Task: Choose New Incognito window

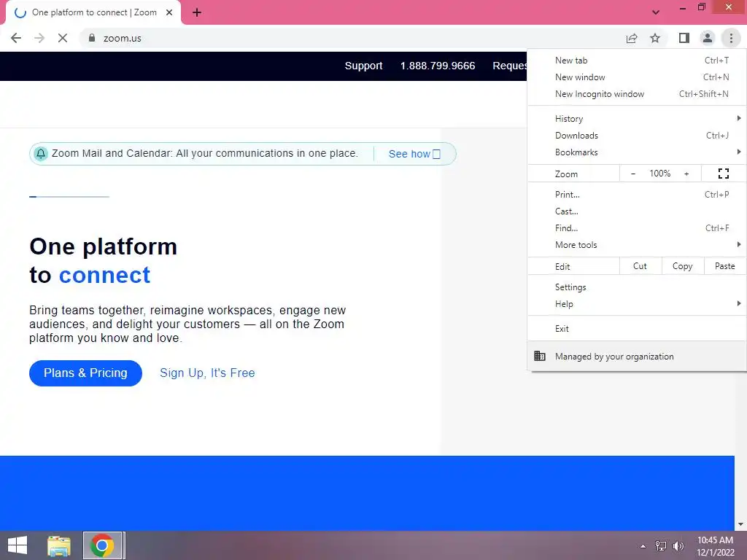Action: coord(636,94)
